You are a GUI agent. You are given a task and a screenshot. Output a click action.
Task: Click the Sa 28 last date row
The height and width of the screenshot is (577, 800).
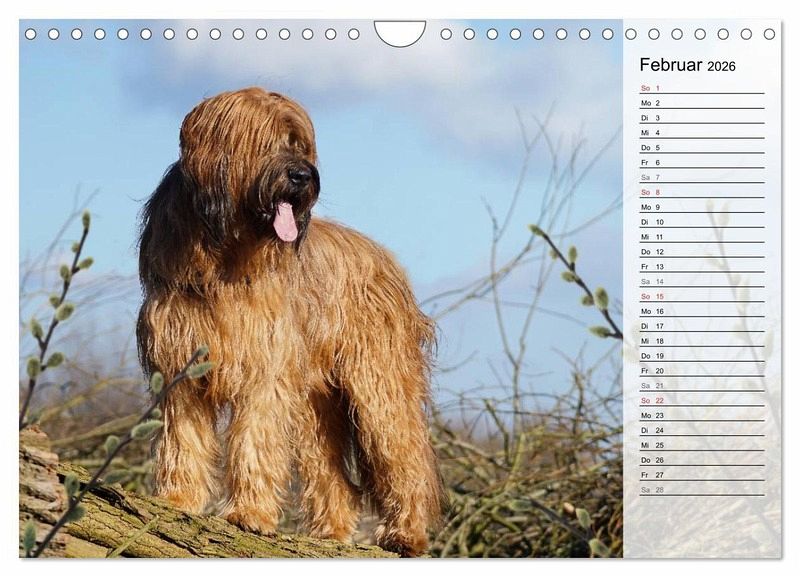click(x=701, y=490)
